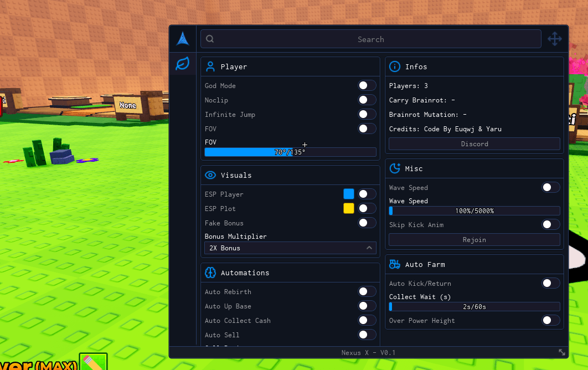Screen dimensions: 588x370
Task: Expand the Bonus Multiplier chevron arrow
Action: tap(369, 248)
